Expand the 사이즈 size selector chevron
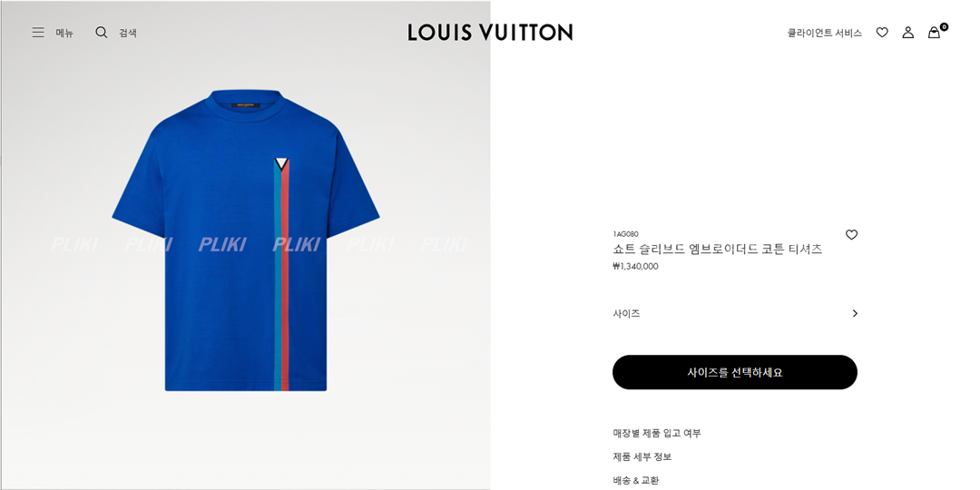 (x=855, y=314)
